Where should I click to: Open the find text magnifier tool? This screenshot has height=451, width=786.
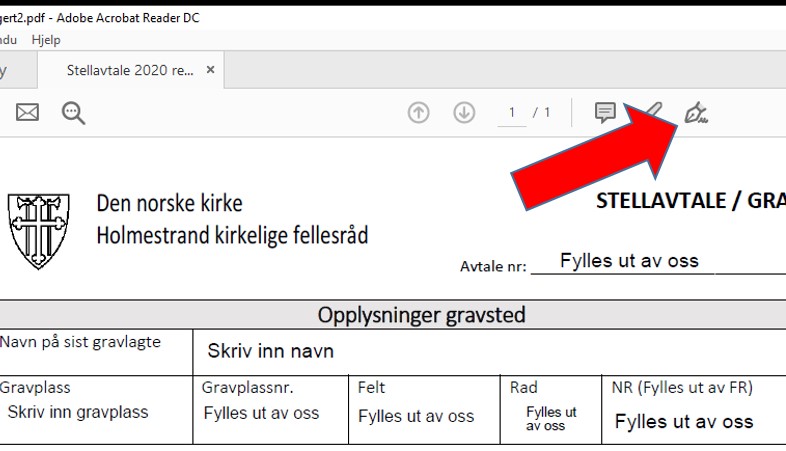73,113
